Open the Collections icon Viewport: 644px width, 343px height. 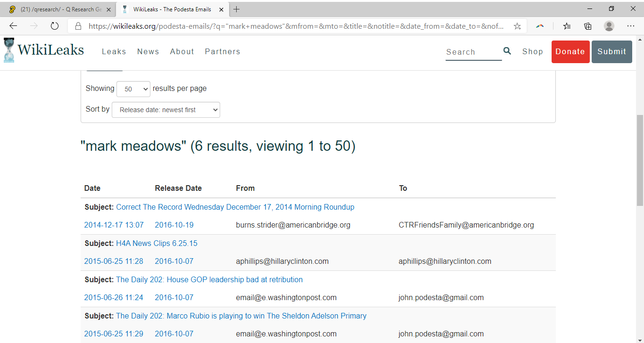click(x=588, y=26)
